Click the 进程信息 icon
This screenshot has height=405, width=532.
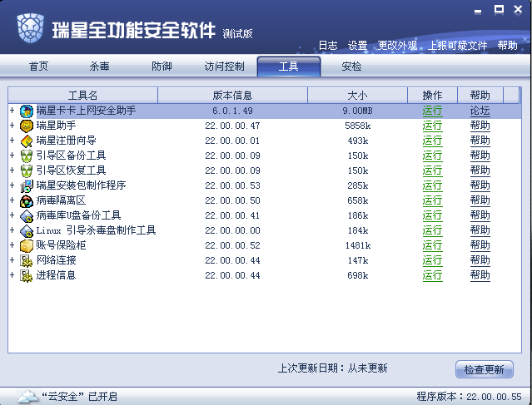tap(27, 275)
